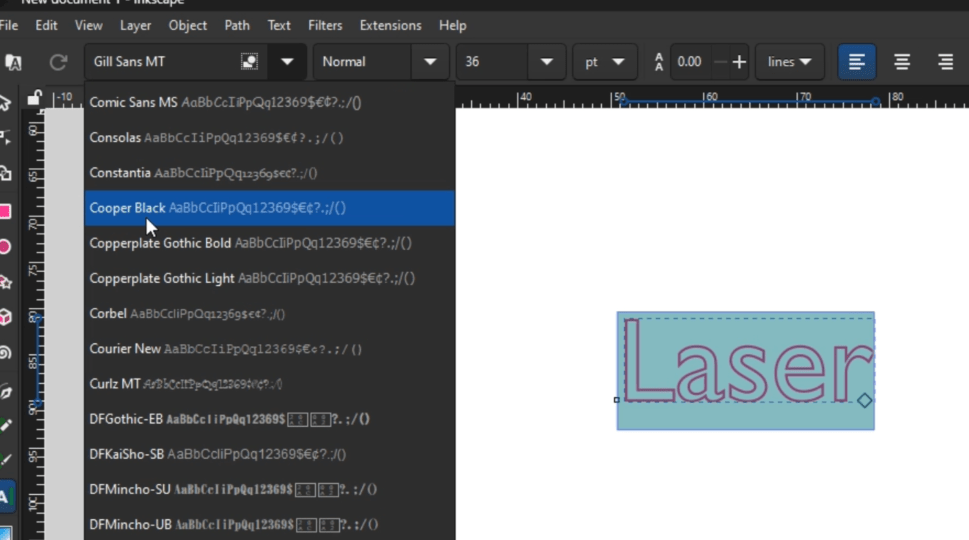Open the Filters menu

(x=325, y=25)
